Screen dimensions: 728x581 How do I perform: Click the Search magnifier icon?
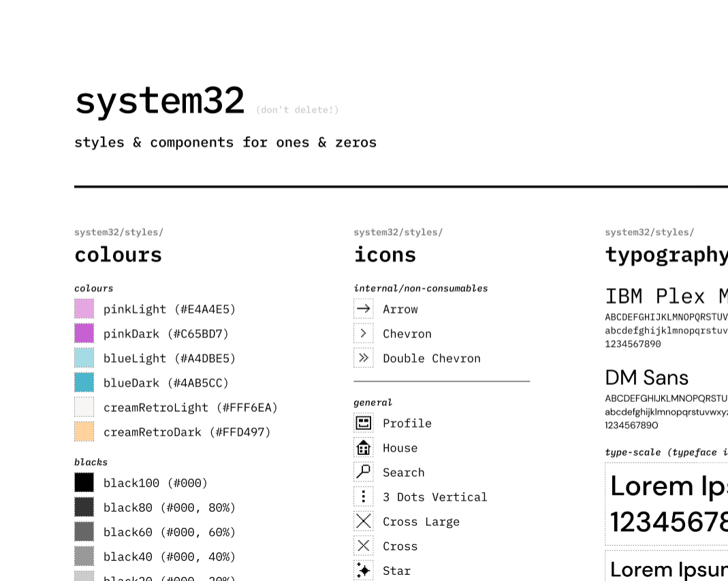pyautogui.click(x=364, y=472)
